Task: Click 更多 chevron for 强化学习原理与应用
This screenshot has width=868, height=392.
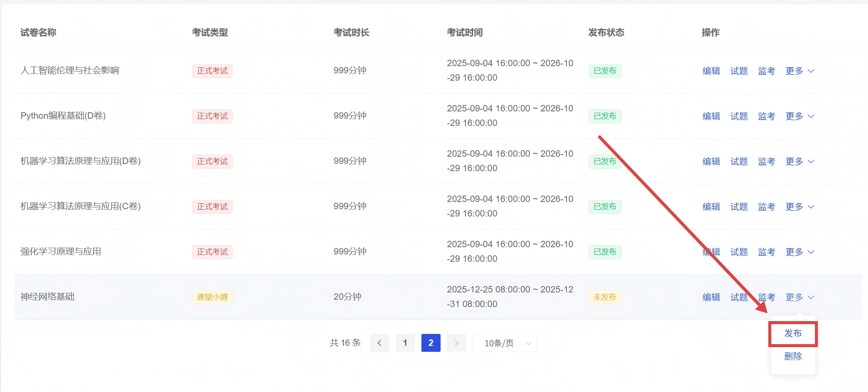Action: (x=811, y=252)
